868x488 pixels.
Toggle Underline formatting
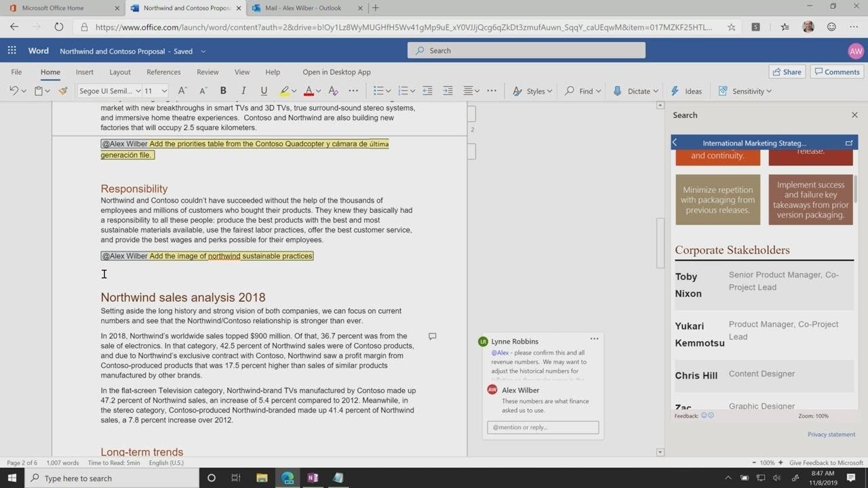click(x=264, y=91)
